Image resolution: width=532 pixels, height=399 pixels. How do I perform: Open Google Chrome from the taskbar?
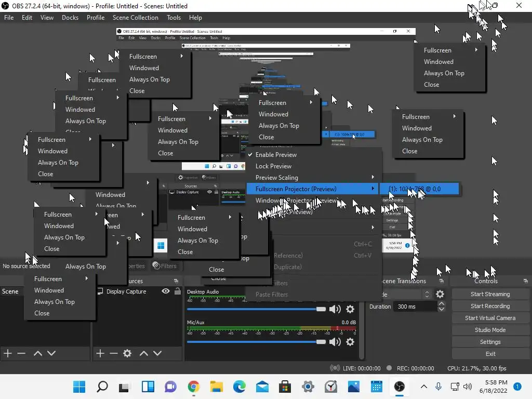tap(193, 387)
